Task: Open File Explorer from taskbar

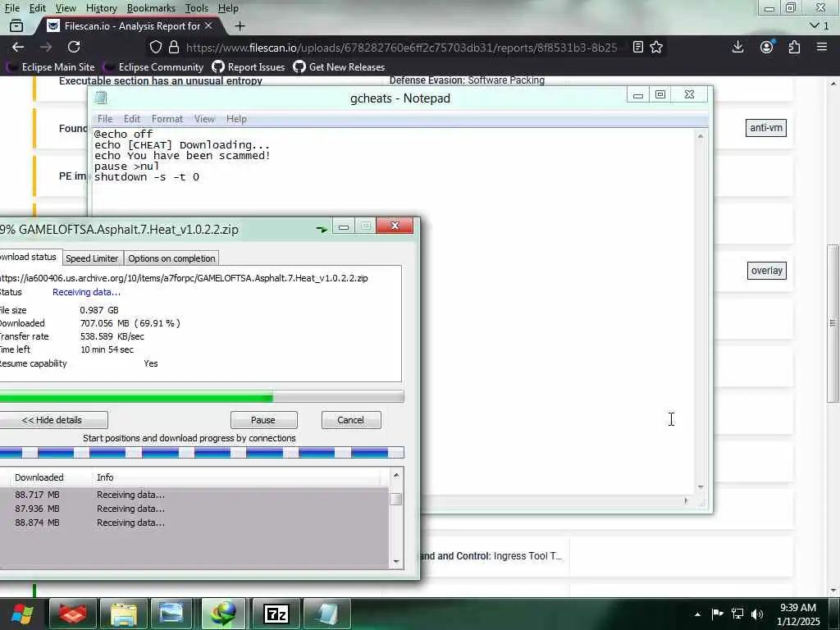Action: 124,614
